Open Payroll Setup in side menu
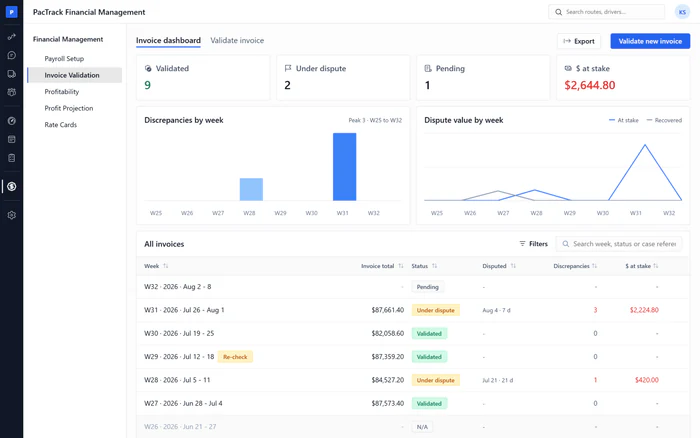 pyautogui.click(x=64, y=58)
